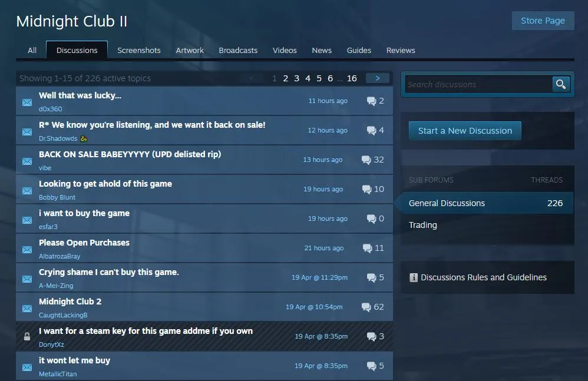This screenshot has height=381, width=588.
Task: Click the comment bubble icon showing 32 replies
Action: coord(366,160)
